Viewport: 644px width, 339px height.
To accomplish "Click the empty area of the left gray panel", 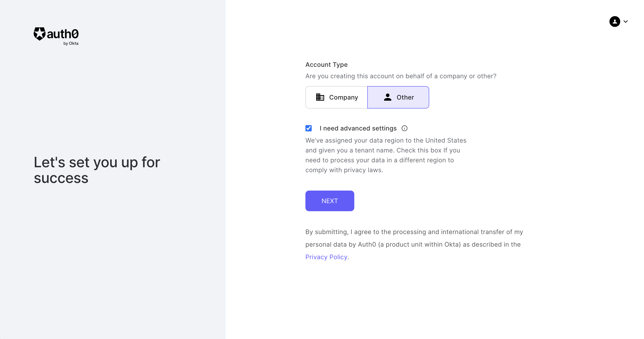I will [x=113, y=263].
